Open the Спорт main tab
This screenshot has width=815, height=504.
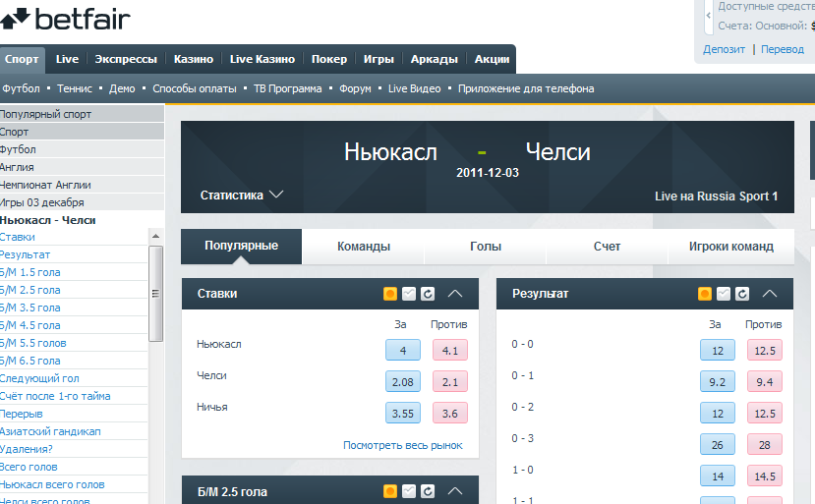point(22,59)
